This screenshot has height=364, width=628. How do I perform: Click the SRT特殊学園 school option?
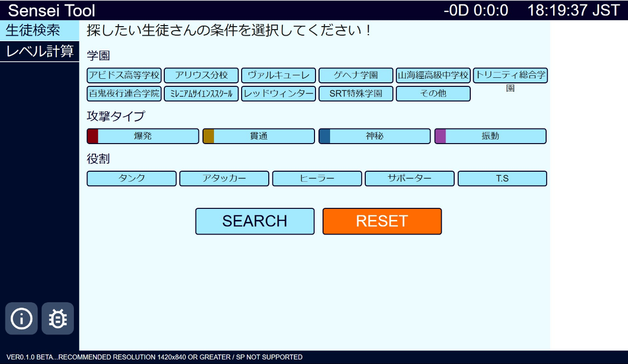[x=356, y=94]
